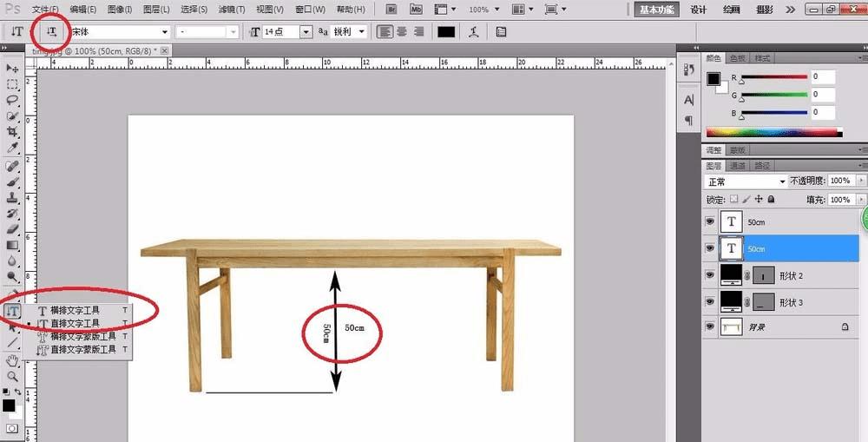The width and height of the screenshot is (868, 442).
Task: Toggle lock transparent pixels
Action: click(734, 199)
